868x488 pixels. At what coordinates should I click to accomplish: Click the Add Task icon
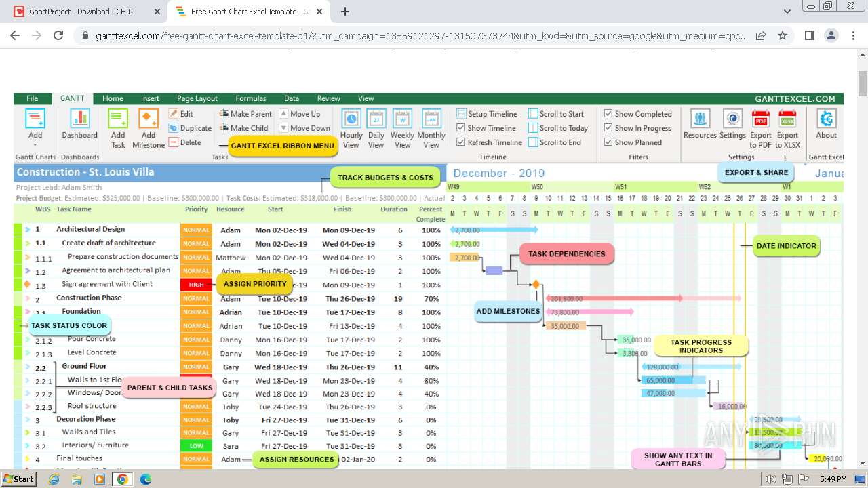pos(118,119)
